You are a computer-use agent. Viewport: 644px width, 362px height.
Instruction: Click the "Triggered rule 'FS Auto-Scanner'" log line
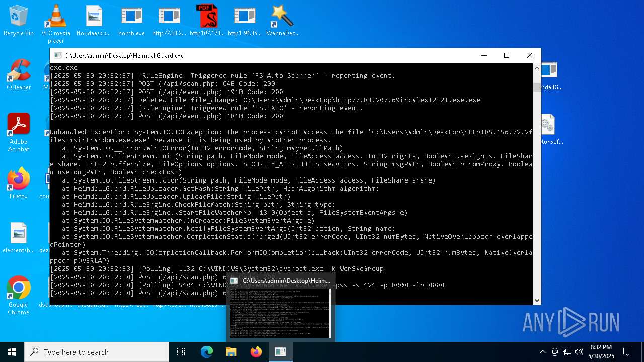pyautogui.click(x=223, y=76)
